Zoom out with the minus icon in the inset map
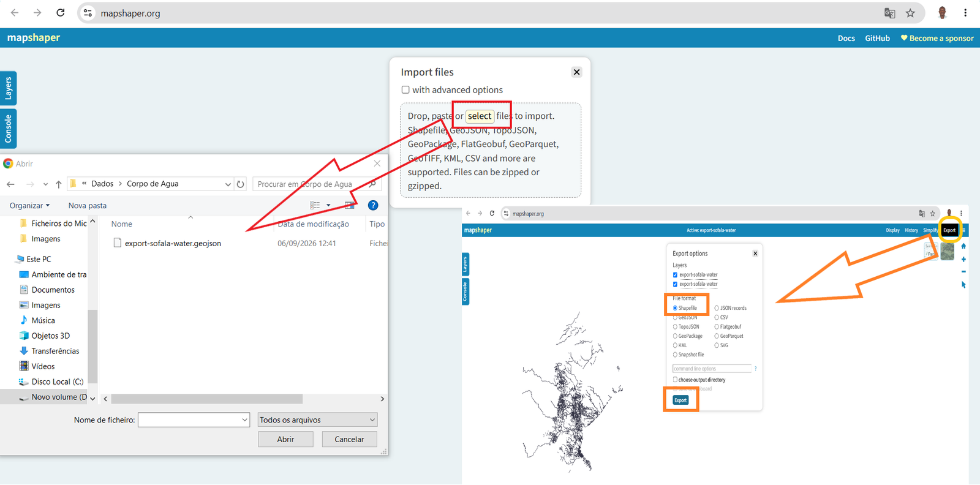 (963, 271)
